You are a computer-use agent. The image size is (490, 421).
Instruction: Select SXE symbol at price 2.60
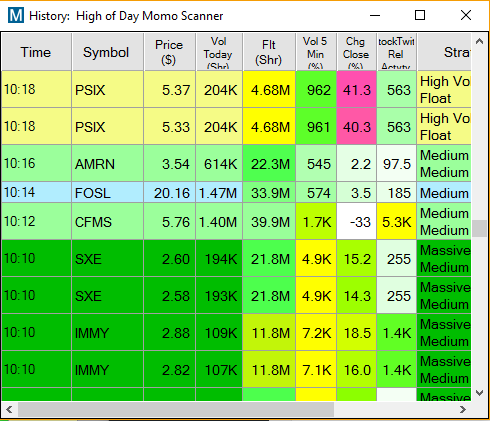108,259
